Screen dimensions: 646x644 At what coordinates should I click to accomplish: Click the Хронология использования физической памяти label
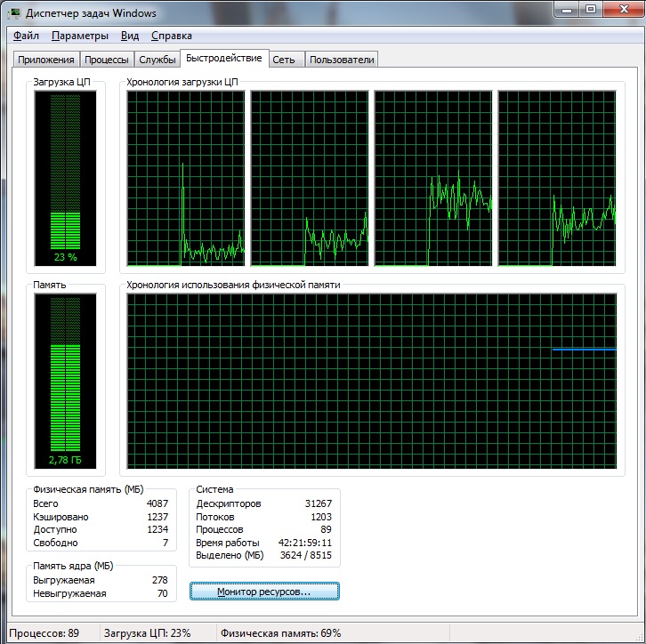pos(233,285)
